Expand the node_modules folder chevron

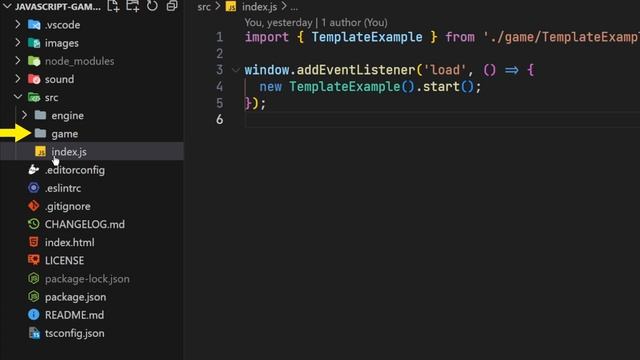coord(18,61)
